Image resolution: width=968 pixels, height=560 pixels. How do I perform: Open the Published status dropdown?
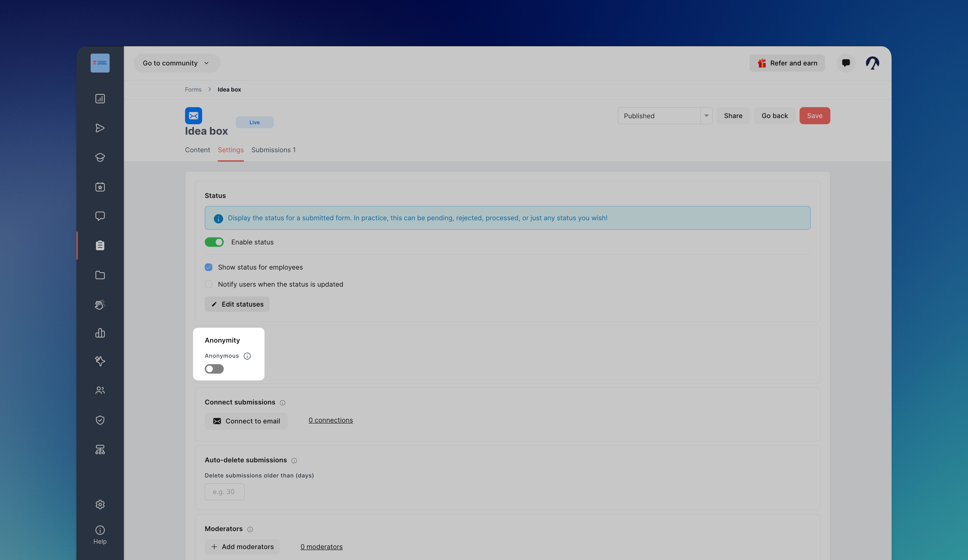coord(665,115)
